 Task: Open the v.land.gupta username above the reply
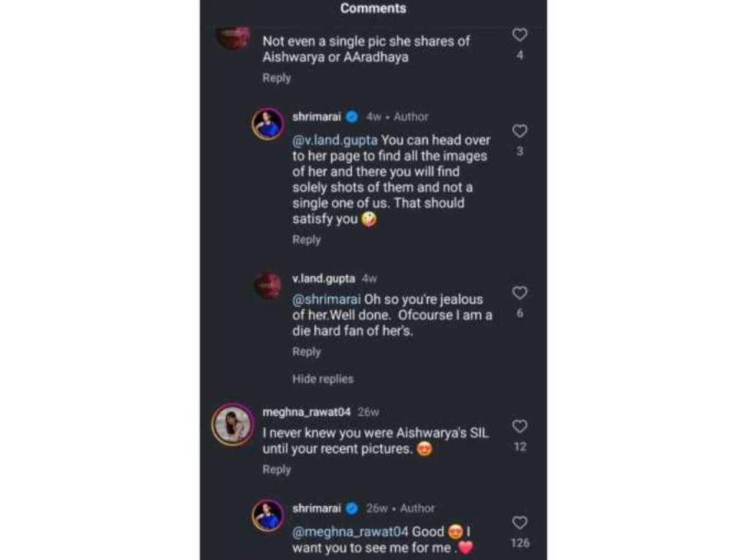tap(324, 279)
